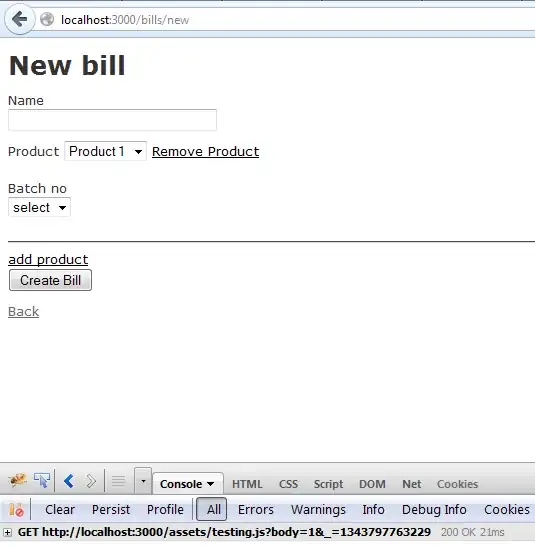This screenshot has width=535, height=547.
Task: Click the blue Firebug back arrow
Action: [69, 481]
